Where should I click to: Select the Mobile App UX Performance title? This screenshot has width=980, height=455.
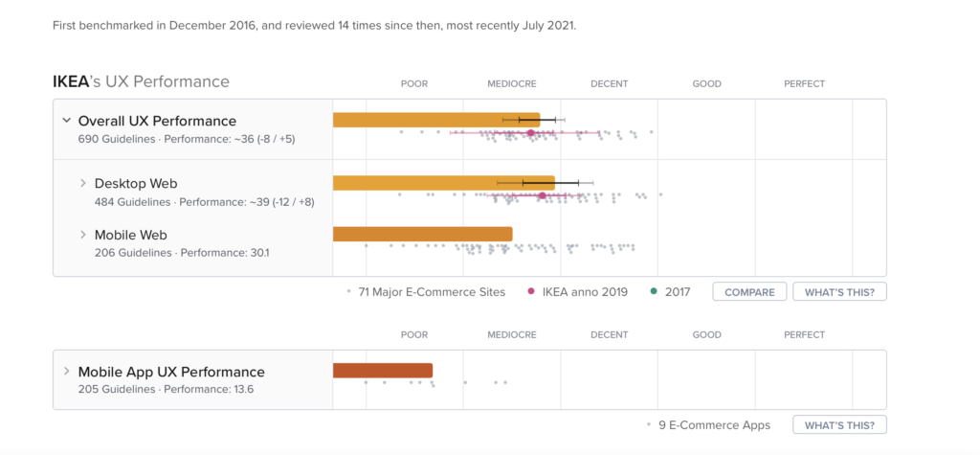[x=171, y=372]
